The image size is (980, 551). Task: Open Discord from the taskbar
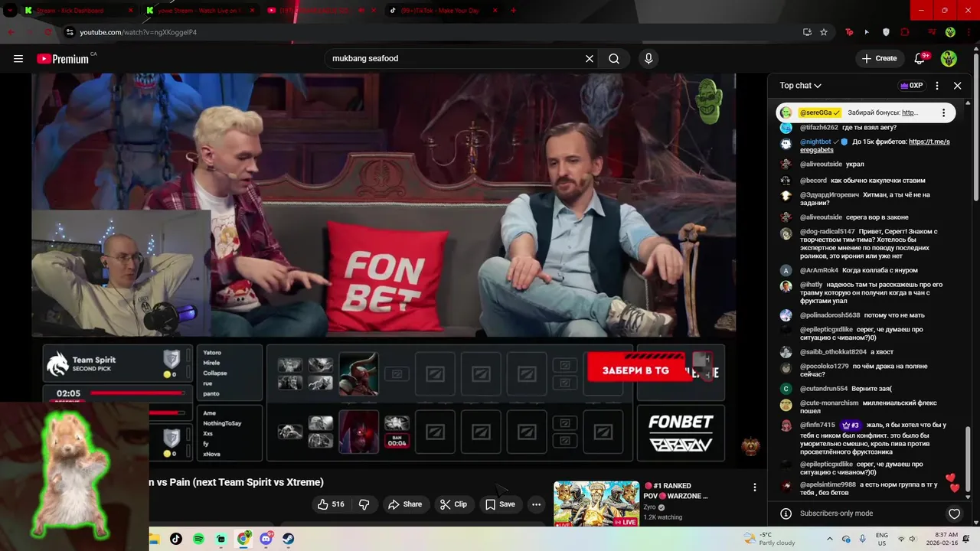[266, 539]
